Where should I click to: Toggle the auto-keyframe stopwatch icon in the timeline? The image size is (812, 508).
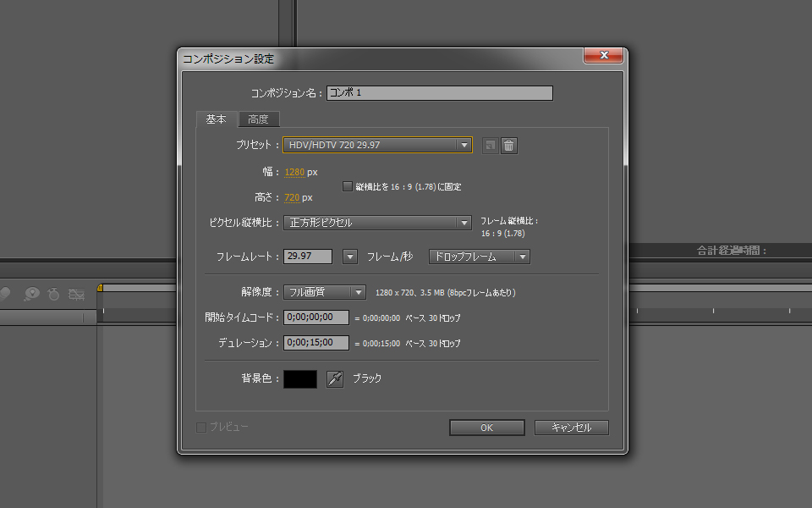click(x=53, y=295)
